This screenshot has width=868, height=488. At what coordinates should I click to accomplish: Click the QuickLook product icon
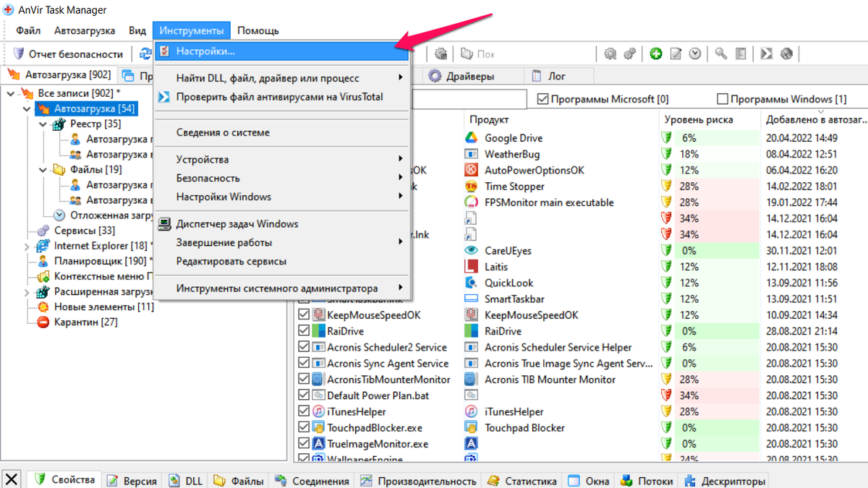tap(472, 283)
